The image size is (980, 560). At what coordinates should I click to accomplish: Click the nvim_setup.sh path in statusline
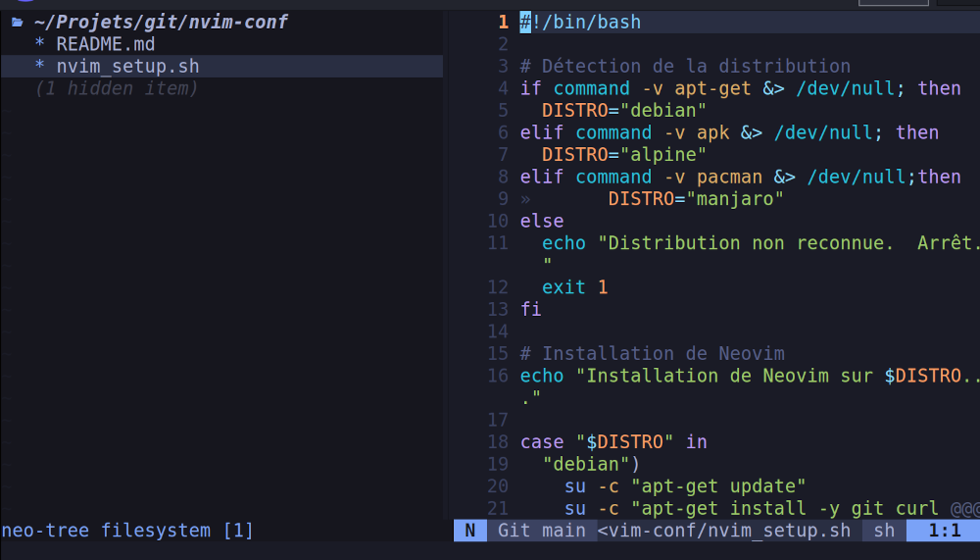(x=724, y=531)
